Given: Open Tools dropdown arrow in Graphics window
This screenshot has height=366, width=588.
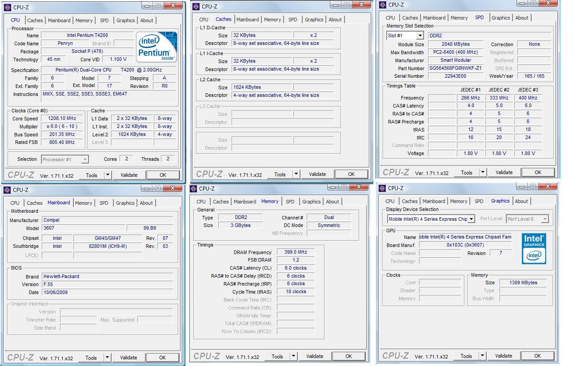Looking at the screenshot, I should click(x=482, y=356).
